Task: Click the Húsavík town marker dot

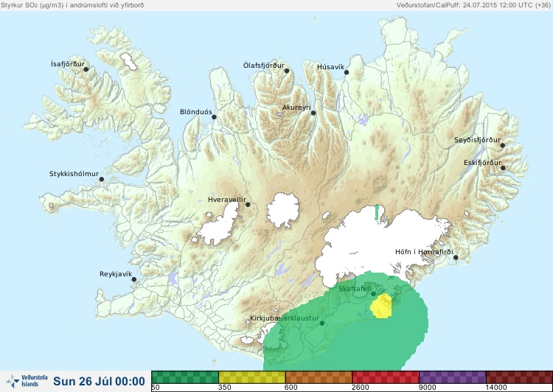Action: (347, 72)
